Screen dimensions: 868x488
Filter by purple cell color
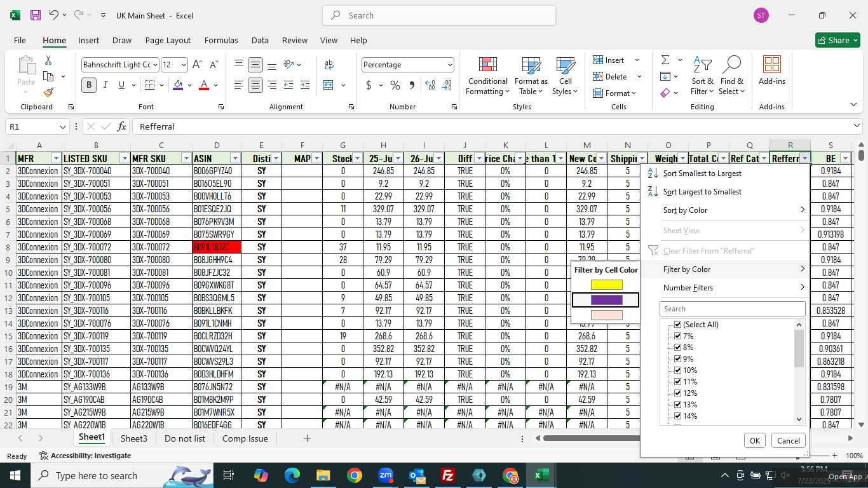click(x=606, y=300)
